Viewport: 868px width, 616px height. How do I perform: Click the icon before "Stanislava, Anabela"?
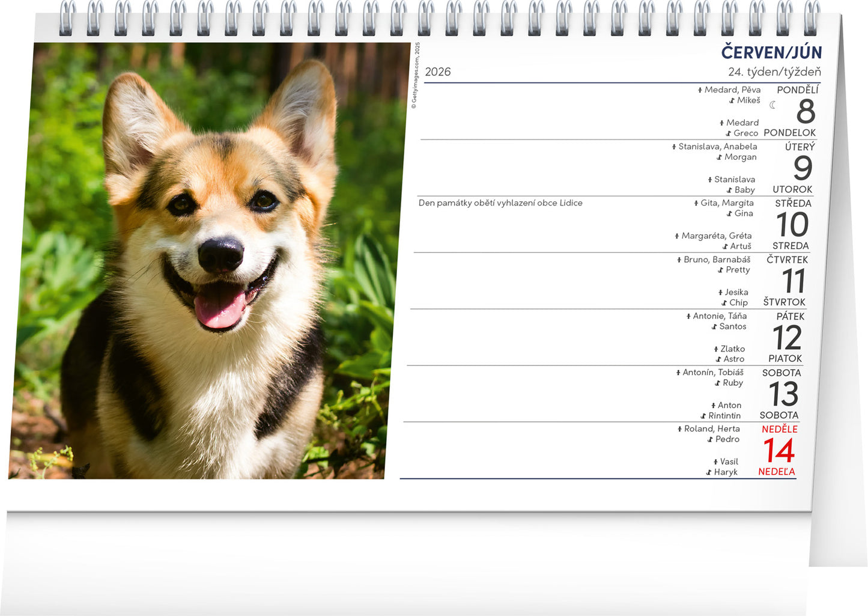tap(674, 147)
